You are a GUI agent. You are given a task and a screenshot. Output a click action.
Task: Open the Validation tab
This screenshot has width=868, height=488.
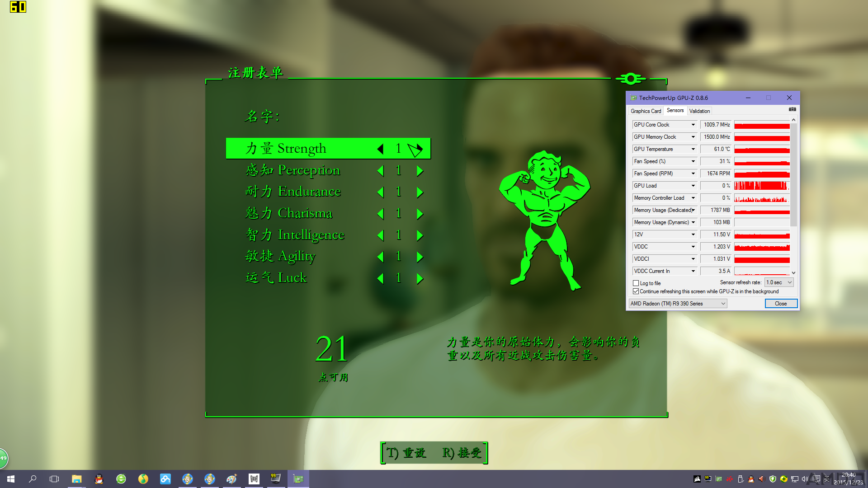point(699,111)
